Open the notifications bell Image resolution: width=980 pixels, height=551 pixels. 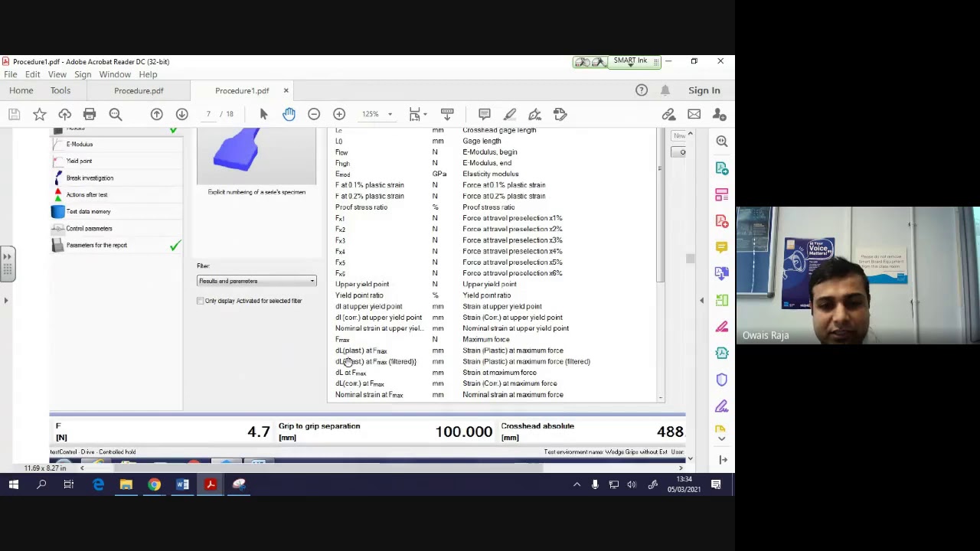665,90
